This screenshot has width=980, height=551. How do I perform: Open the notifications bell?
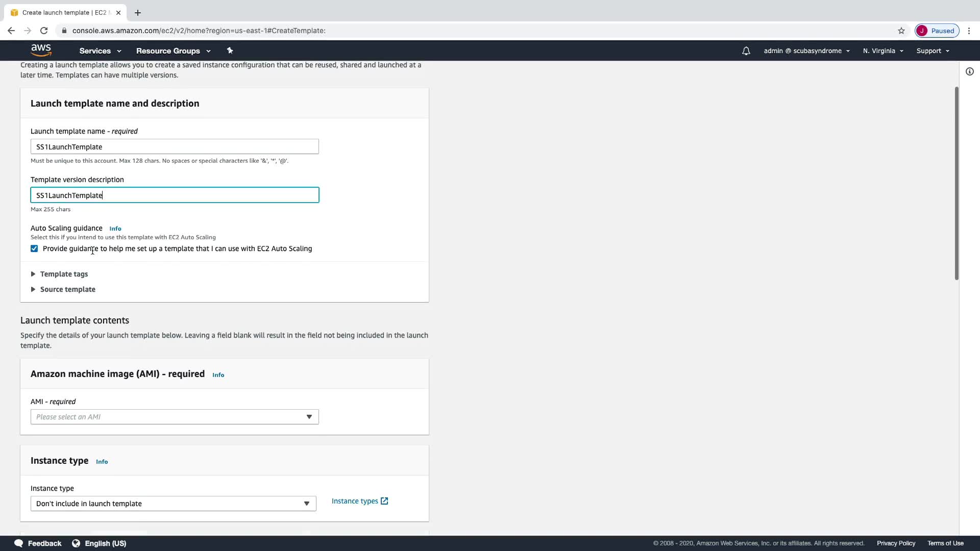[x=746, y=51]
